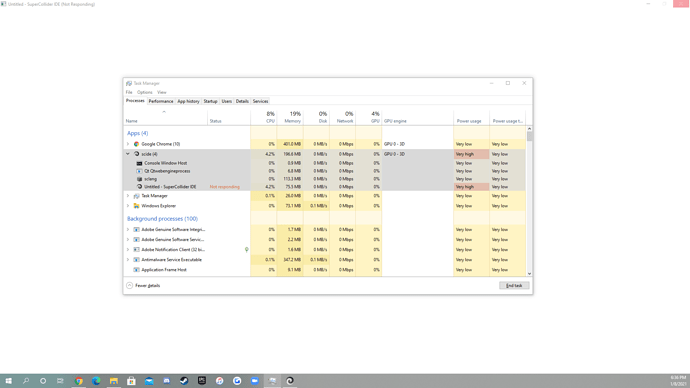Click the End task button

click(514, 286)
